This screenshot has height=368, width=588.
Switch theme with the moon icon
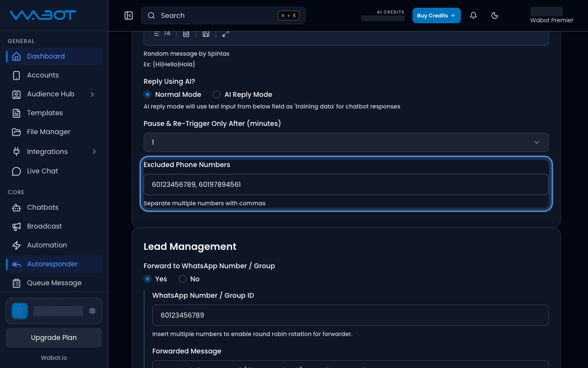495,15
